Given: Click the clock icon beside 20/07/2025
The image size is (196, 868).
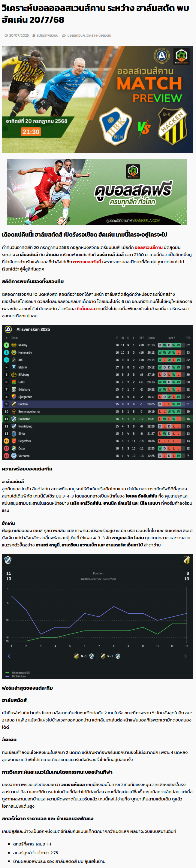Looking at the screenshot, I should pos(6,35).
